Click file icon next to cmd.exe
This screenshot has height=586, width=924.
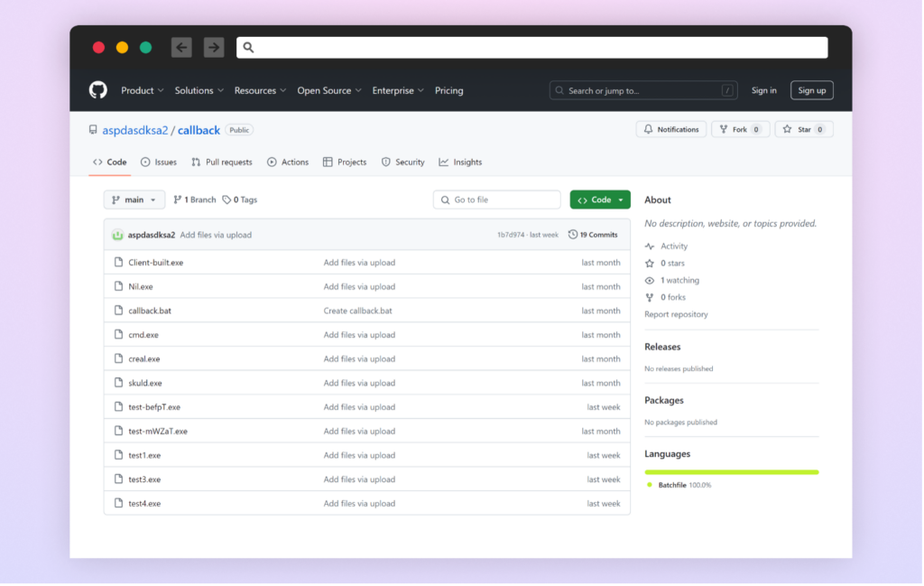[x=118, y=335]
